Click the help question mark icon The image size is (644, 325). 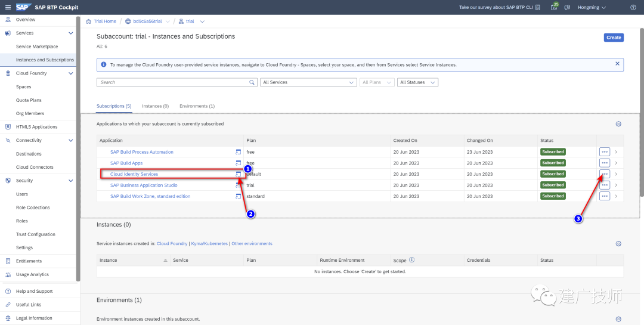tap(633, 7)
